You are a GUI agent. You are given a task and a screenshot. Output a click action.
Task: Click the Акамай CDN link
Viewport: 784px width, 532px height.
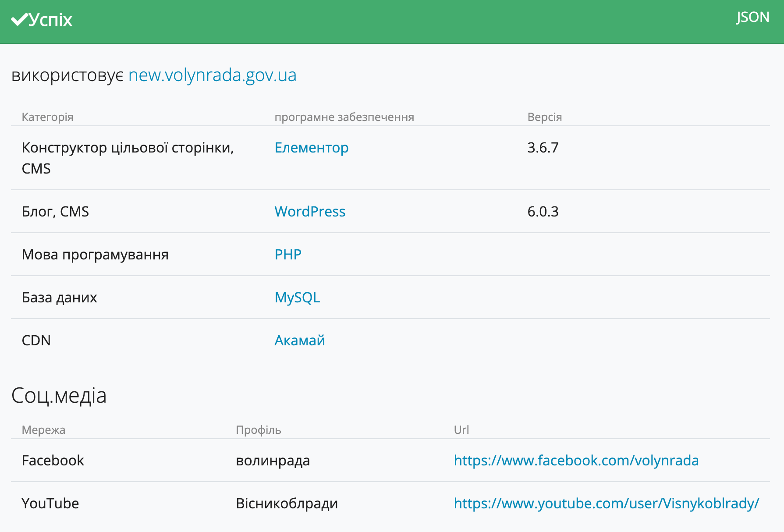point(299,340)
